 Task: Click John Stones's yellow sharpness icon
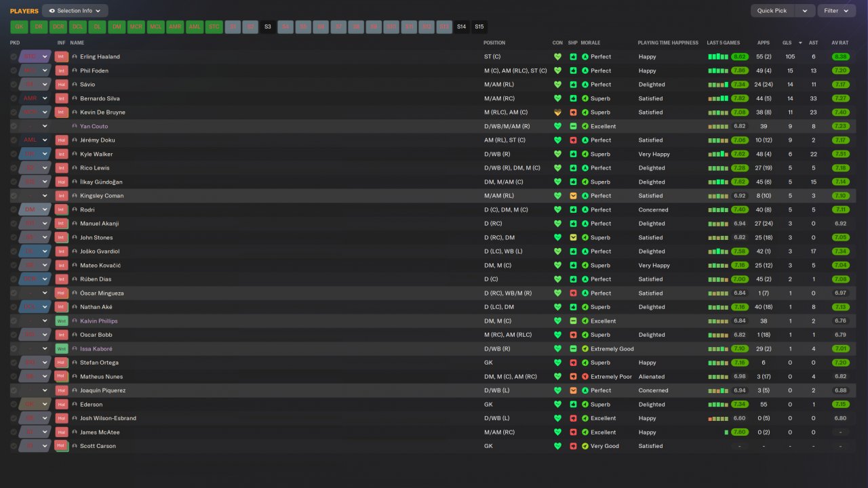click(573, 238)
